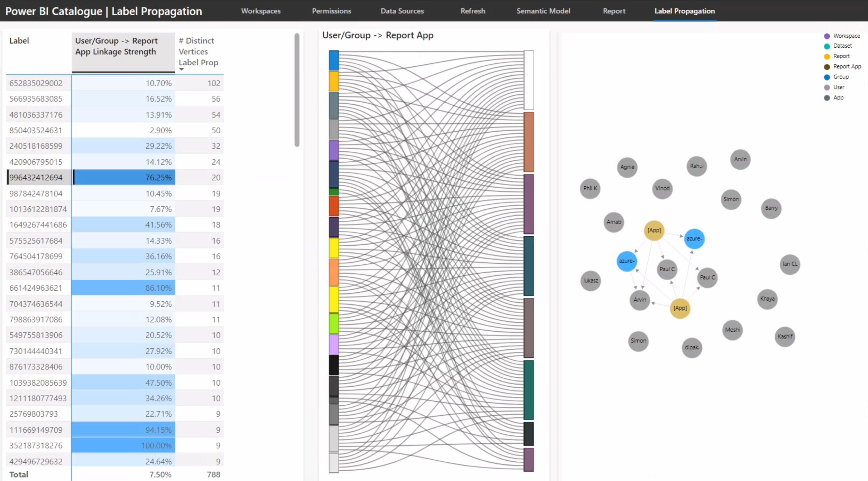Sort by the Label column header
The height and width of the screenshot is (481, 868).
[19, 41]
